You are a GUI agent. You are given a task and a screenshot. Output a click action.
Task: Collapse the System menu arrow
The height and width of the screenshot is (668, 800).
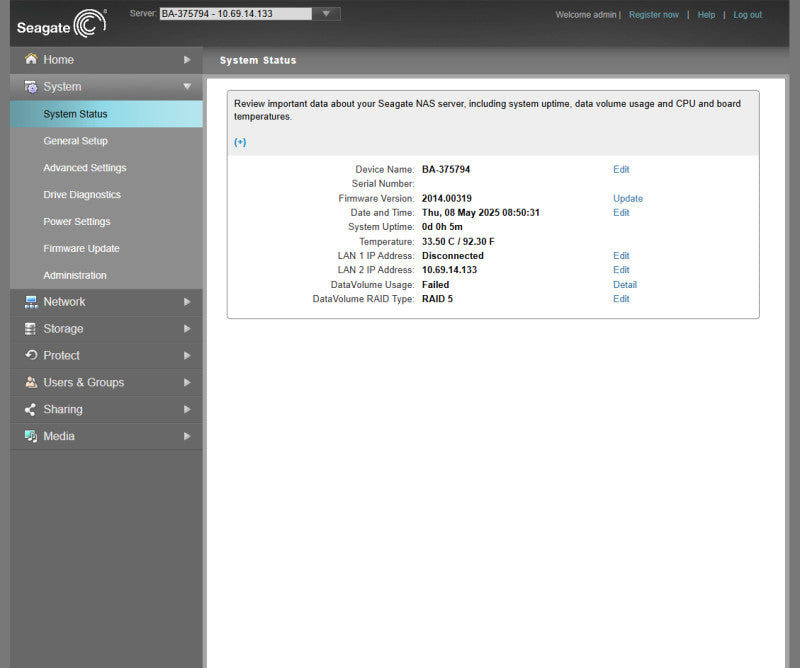coord(187,86)
